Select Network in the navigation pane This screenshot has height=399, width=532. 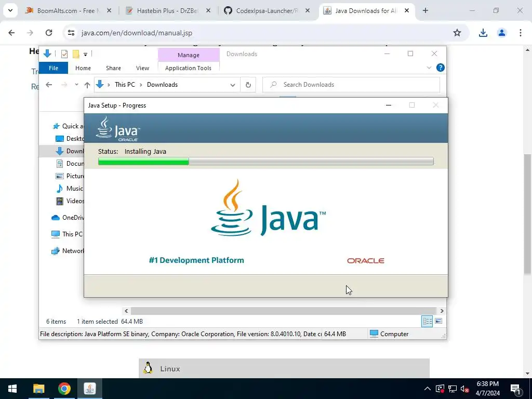68,251
